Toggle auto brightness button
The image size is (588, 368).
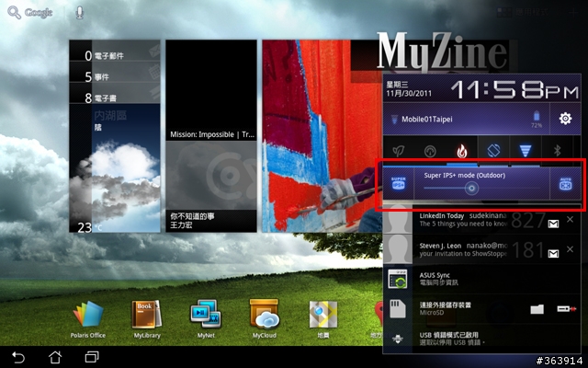(x=565, y=184)
